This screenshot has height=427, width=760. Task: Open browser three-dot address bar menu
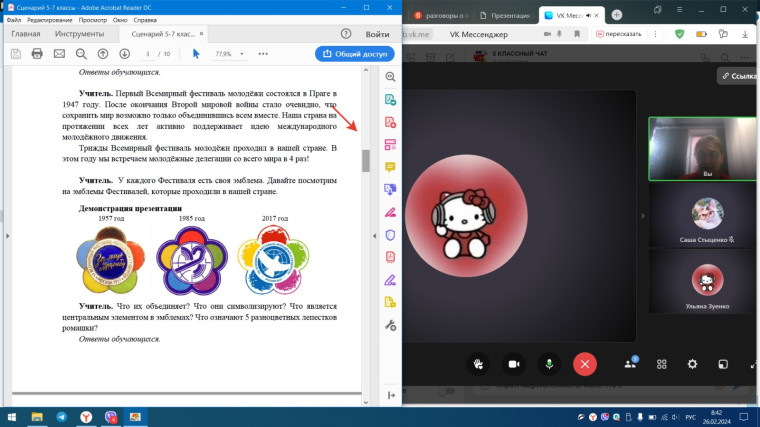pyautogui.click(x=655, y=34)
